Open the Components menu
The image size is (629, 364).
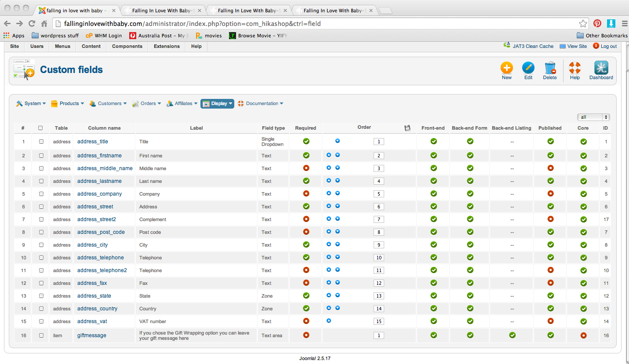point(127,46)
